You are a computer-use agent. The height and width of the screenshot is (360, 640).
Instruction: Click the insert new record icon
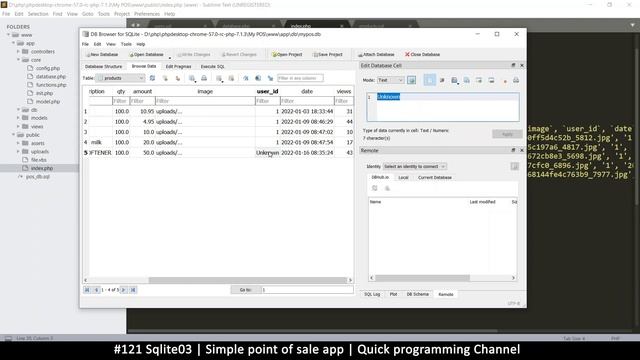coord(219,78)
